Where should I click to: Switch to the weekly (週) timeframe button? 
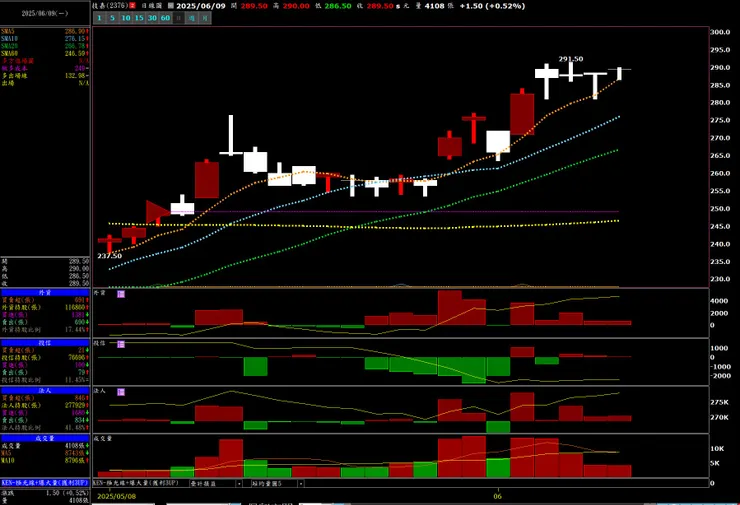tap(192, 18)
